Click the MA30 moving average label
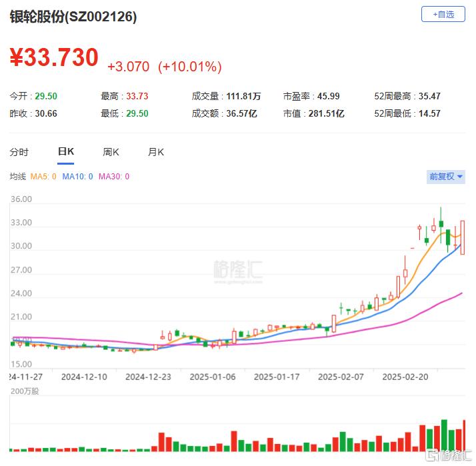This screenshot has width=476, height=466. point(114,177)
